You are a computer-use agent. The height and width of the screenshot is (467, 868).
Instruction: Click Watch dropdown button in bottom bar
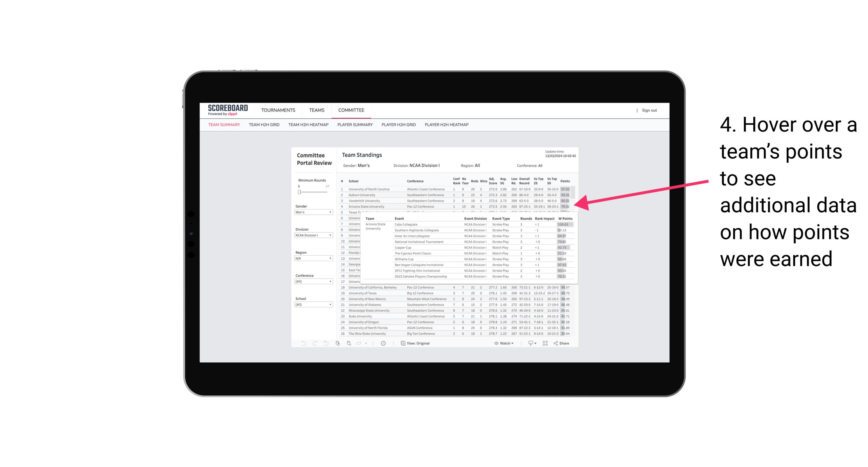[x=504, y=344]
